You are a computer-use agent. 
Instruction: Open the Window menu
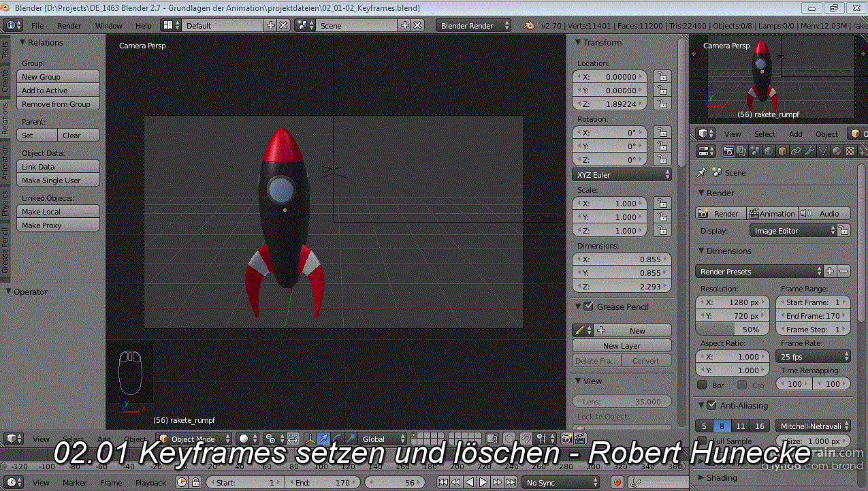tap(108, 25)
